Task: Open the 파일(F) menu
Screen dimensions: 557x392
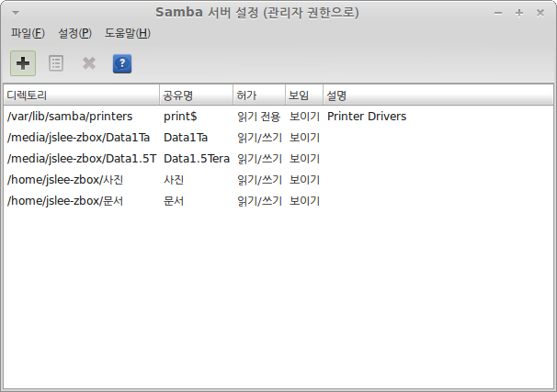Action: point(28,33)
